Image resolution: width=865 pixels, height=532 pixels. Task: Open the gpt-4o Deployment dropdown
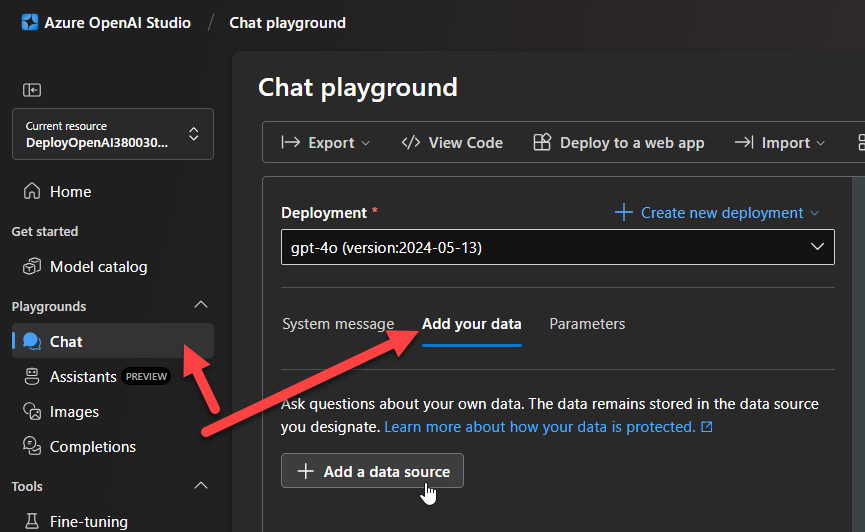558,247
